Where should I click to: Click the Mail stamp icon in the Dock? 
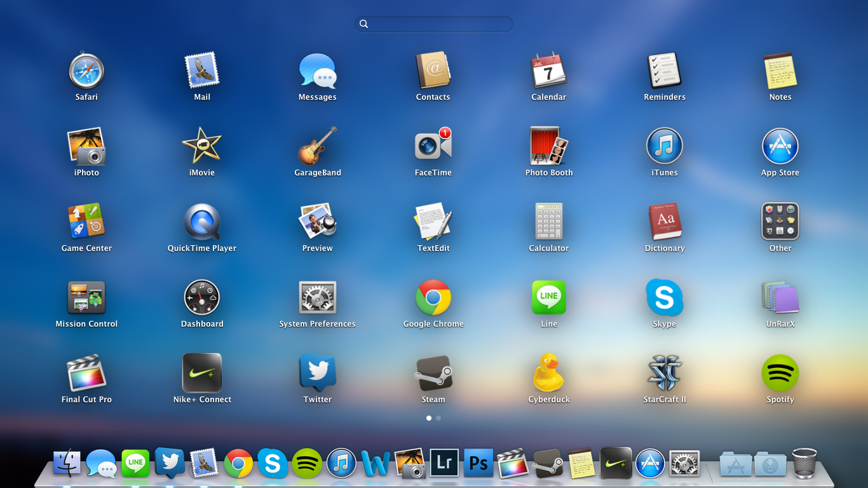pos(204,463)
